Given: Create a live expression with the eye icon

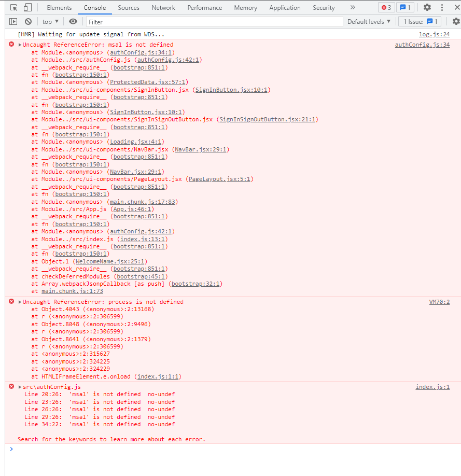Looking at the screenshot, I should point(73,21).
